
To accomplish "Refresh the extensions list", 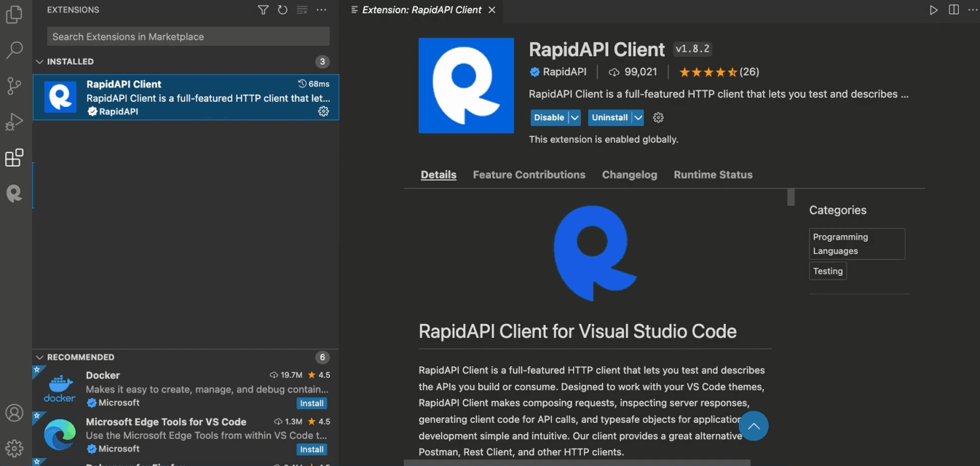I will click(282, 10).
